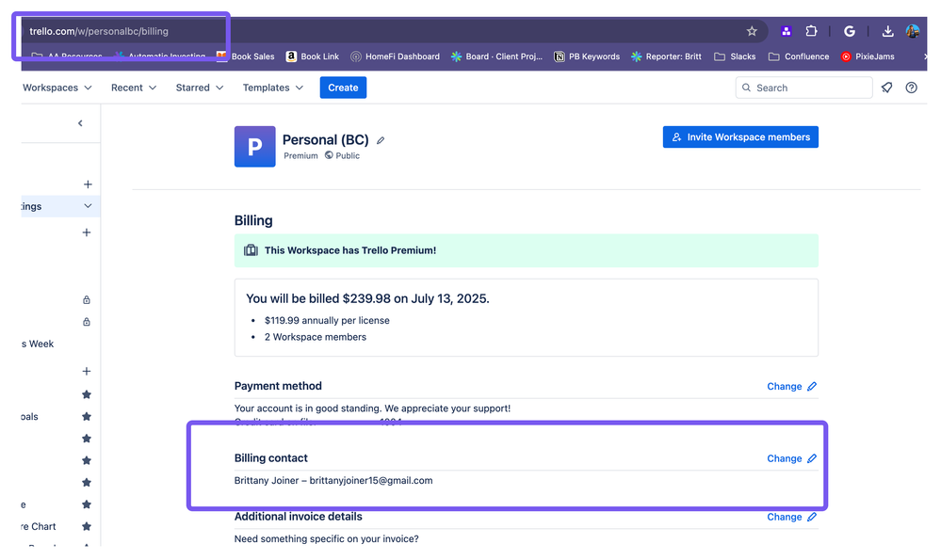This screenshot has height=560, width=941.
Task: Open the Slacks bookmark folder
Action: (735, 56)
